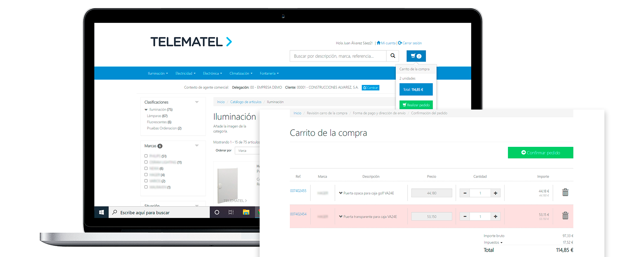Click the Cerrar sesión link
This screenshot has width=644, height=257.
412,43
